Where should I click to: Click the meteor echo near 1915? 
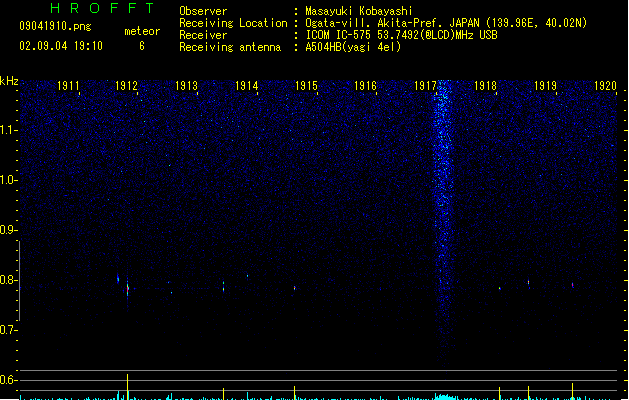click(x=294, y=288)
